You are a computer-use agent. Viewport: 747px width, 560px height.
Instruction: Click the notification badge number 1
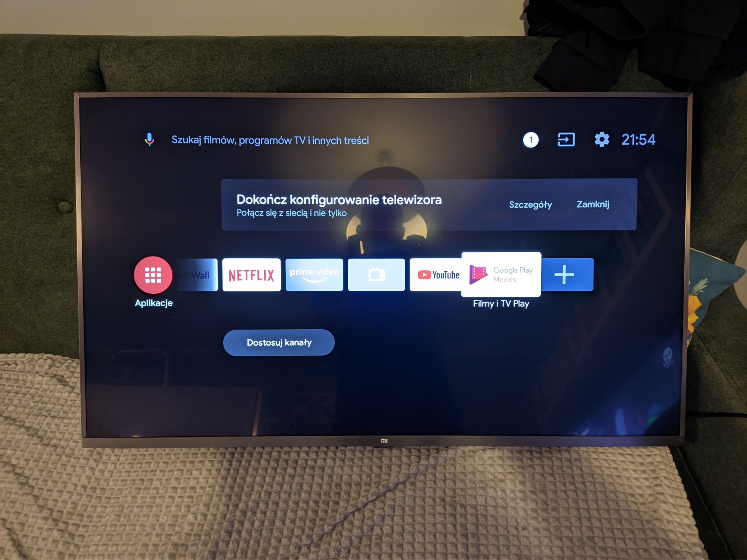tap(528, 139)
